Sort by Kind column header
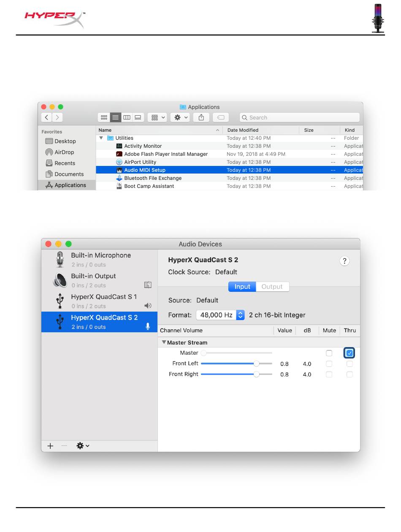The height and width of the screenshot is (532, 401). (352, 130)
